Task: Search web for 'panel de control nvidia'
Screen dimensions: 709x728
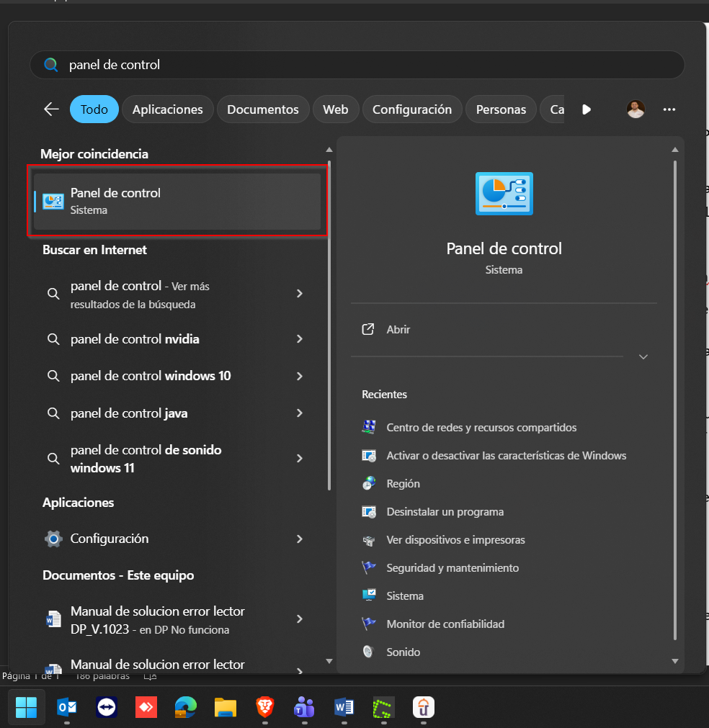Action: tap(135, 339)
